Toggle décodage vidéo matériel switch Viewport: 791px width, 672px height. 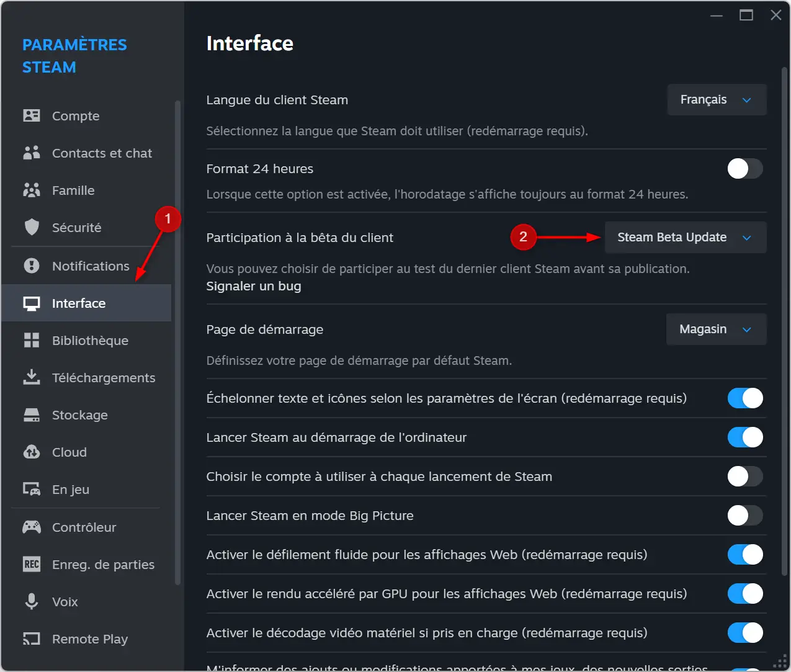(745, 632)
